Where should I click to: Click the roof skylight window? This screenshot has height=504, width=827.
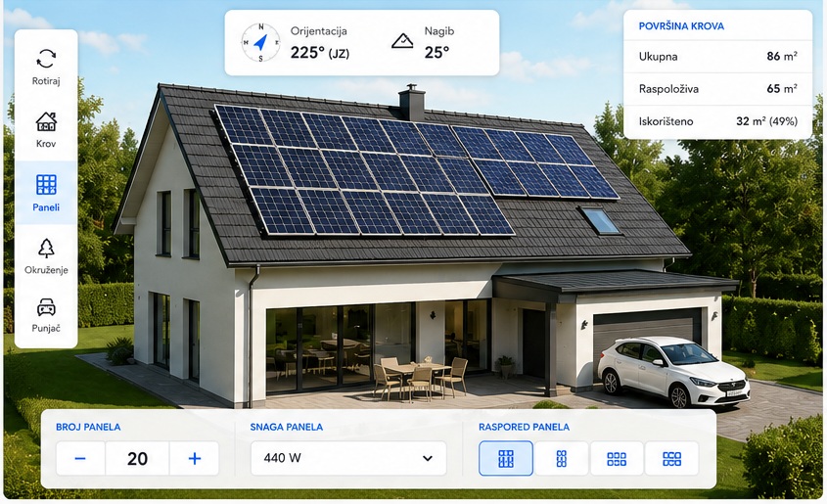point(599,220)
